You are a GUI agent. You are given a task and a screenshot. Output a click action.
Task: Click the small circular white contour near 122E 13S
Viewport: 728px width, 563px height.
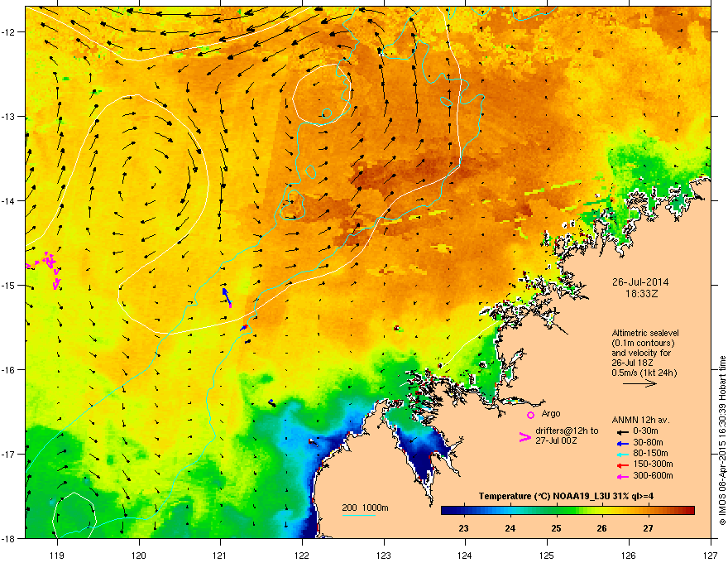pos(322,94)
